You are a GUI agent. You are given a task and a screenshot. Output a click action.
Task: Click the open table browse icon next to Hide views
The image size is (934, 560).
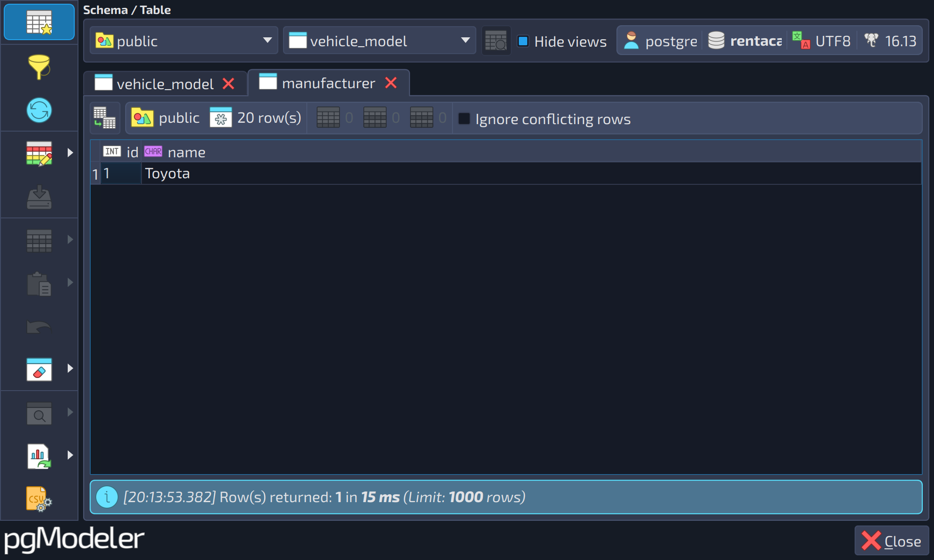pyautogui.click(x=496, y=41)
